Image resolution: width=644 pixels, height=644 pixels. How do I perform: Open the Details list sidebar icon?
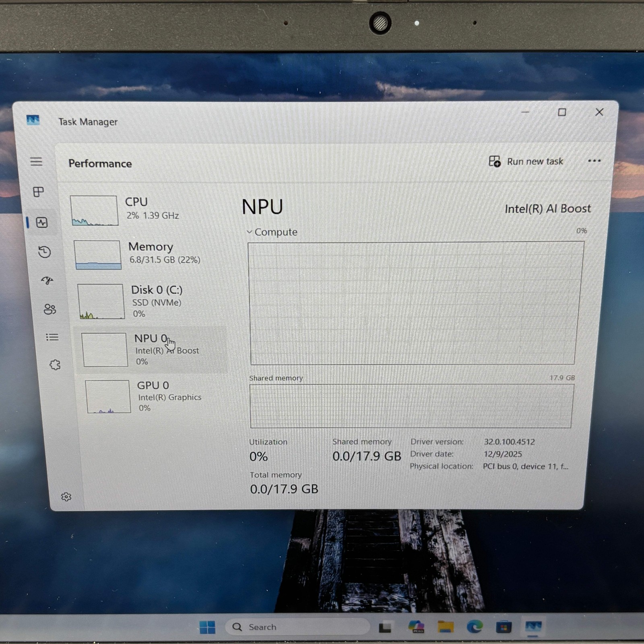(52, 337)
